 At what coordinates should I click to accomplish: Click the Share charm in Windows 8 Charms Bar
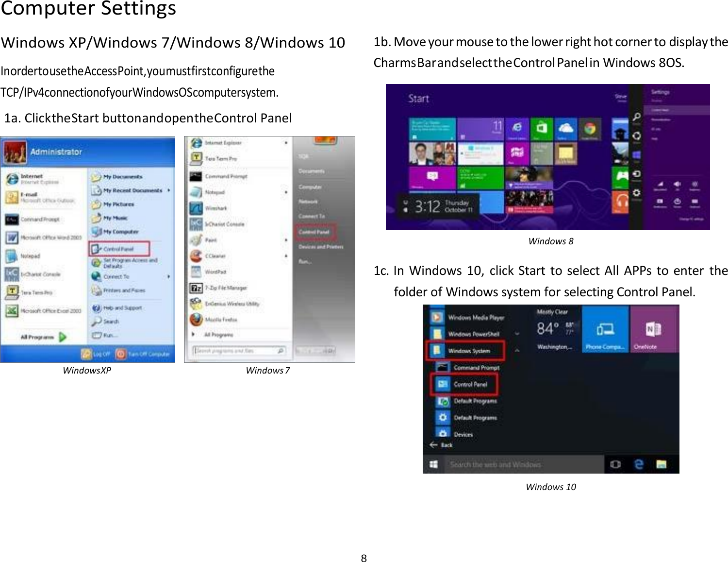[x=636, y=136]
